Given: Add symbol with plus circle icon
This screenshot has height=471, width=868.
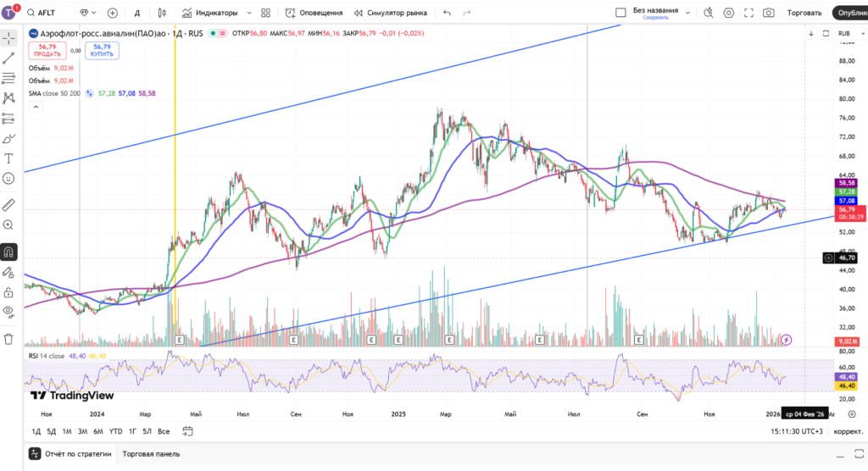Looking at the screenshot, I should click(x=113, y=13).
